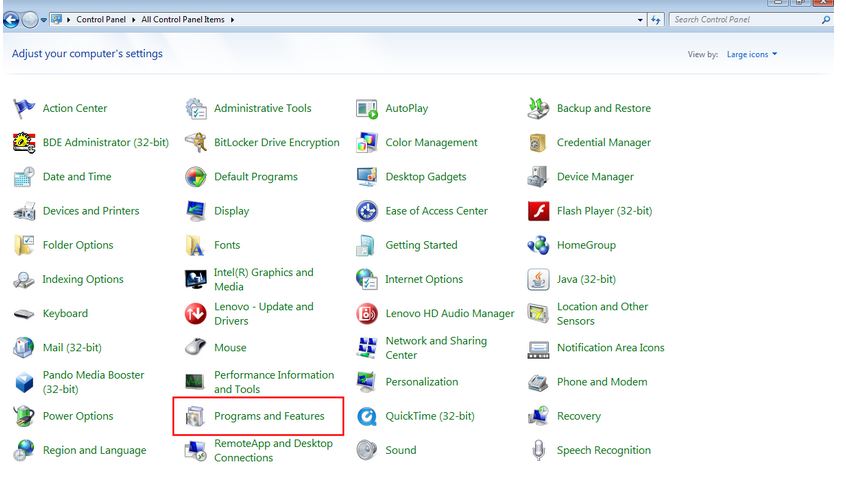The height and width of the screenshot is (482, 846).
Task: Open the Phone and Modem link
Action: pyautogui.click(x=602, y=382)
